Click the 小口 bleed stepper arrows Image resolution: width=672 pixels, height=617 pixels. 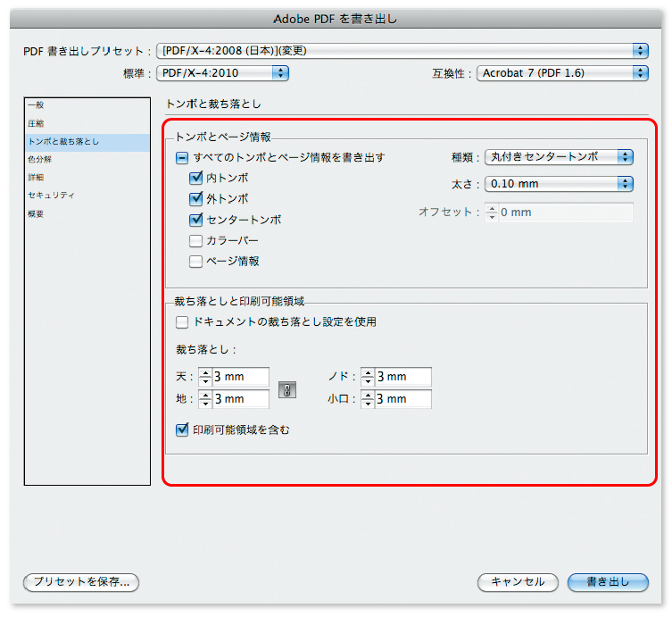[x=368, y=399]
